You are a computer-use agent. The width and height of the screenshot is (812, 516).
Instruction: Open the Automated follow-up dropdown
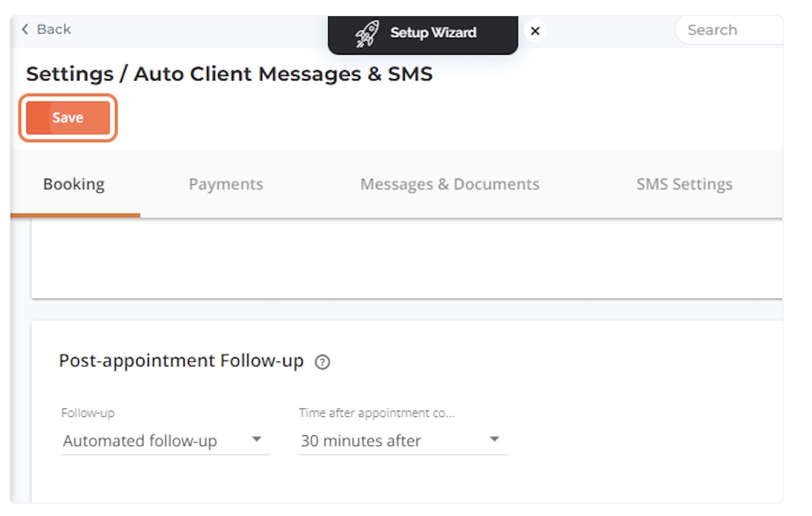pos(140,441)
